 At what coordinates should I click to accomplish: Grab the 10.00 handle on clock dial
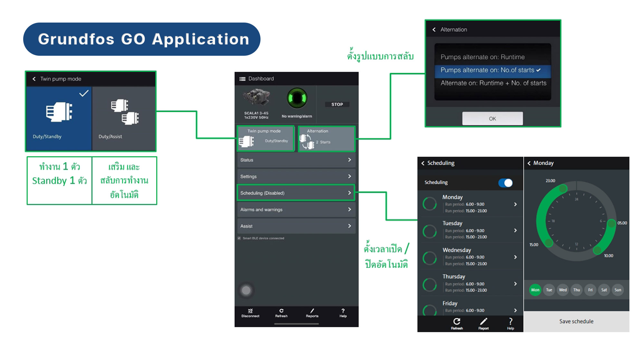click(x=597, y=250)
